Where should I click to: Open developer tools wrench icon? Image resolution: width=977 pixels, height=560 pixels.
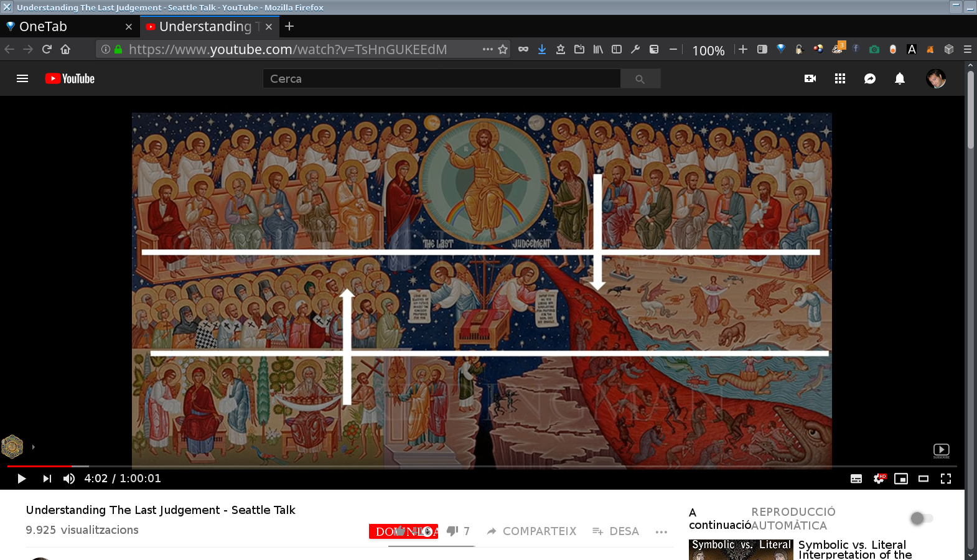point(635,49)
